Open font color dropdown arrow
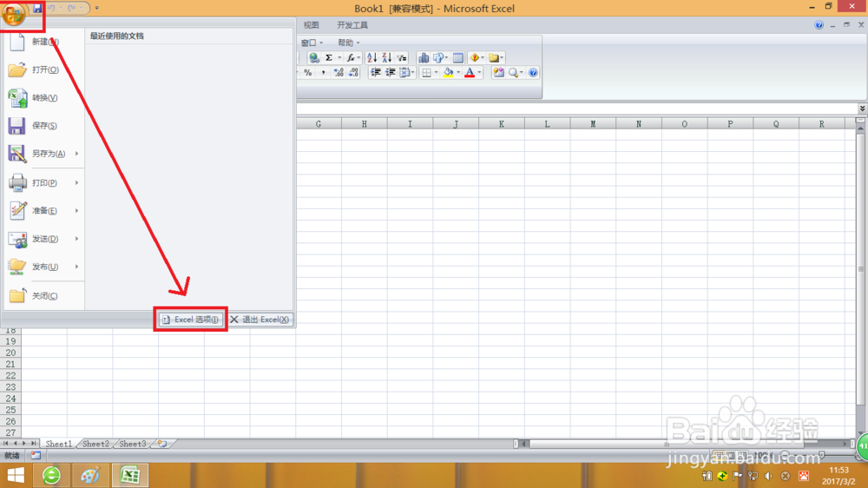Image resolution: width=868 pixels, height=488 pixels. click(x=479, y=73)
